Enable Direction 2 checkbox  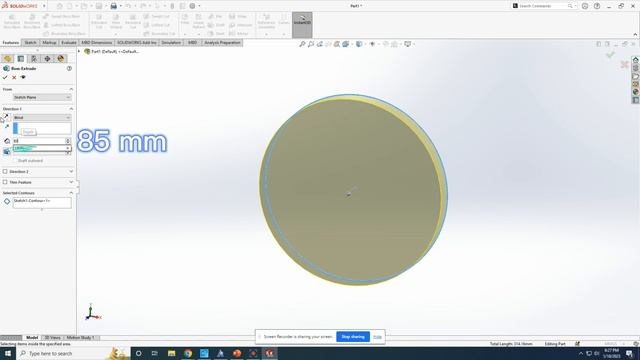pos(5,172)
